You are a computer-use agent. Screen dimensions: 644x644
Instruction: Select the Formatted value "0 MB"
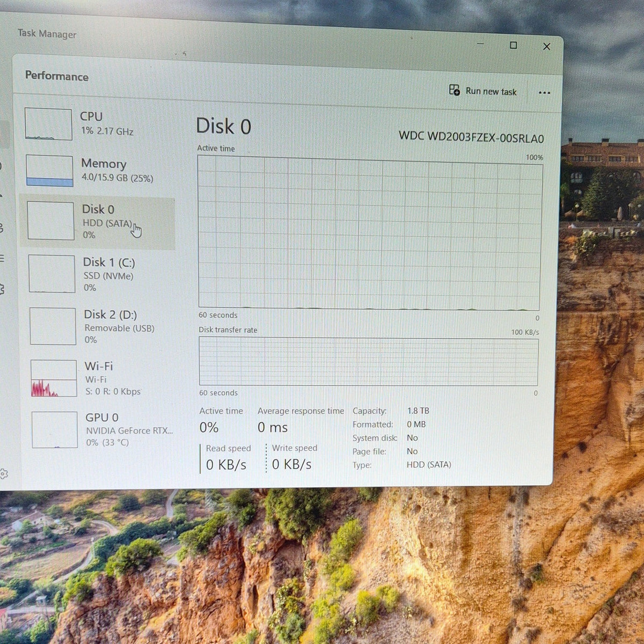tap(416, 424)
